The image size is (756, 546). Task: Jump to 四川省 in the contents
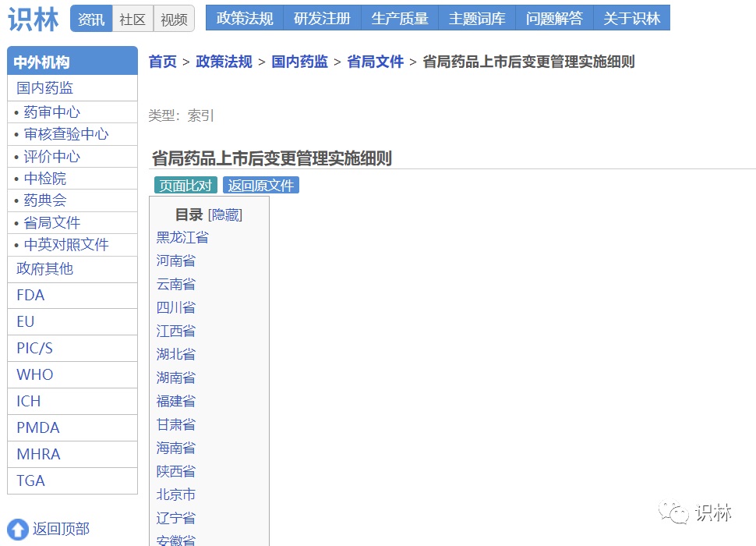click(176, 308)
